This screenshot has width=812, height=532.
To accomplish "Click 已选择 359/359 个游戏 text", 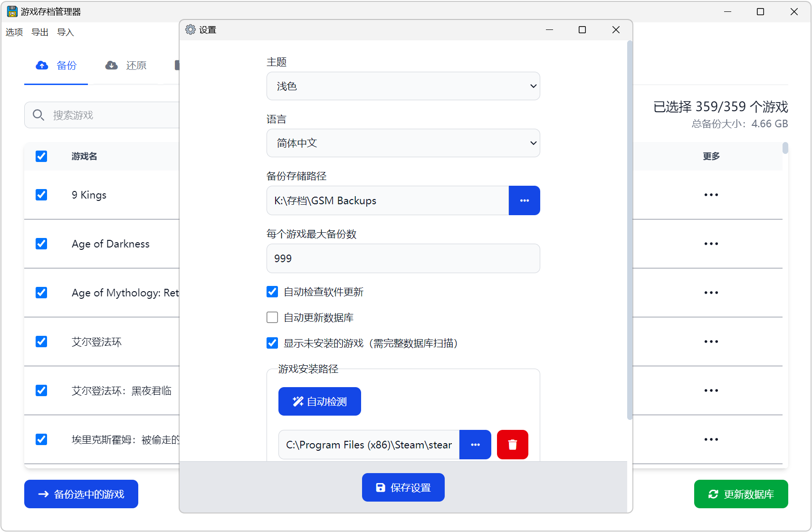I will tap(721, 106).
